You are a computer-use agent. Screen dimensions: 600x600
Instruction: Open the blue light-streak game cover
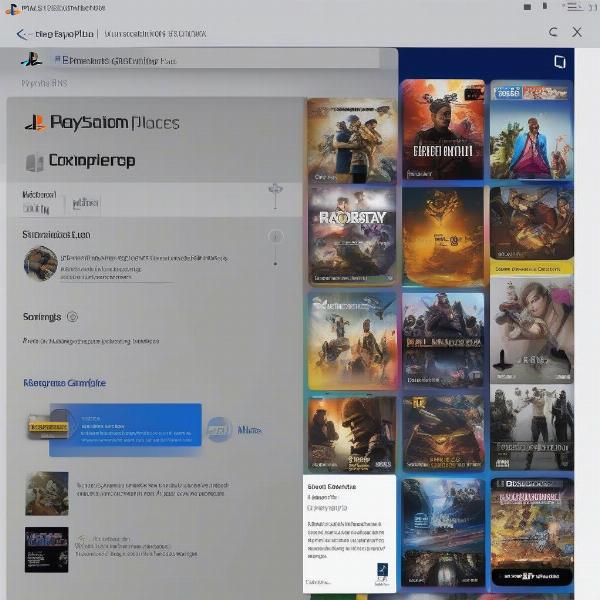tap(443, 532)
